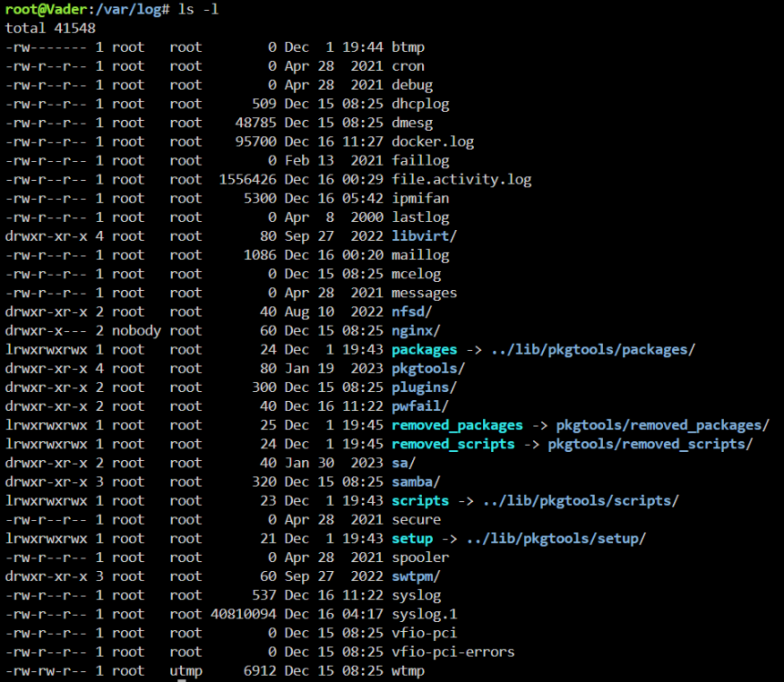Select the dhcplog file name
Viewport: 784px width, 682px height.
click(420, 105)
